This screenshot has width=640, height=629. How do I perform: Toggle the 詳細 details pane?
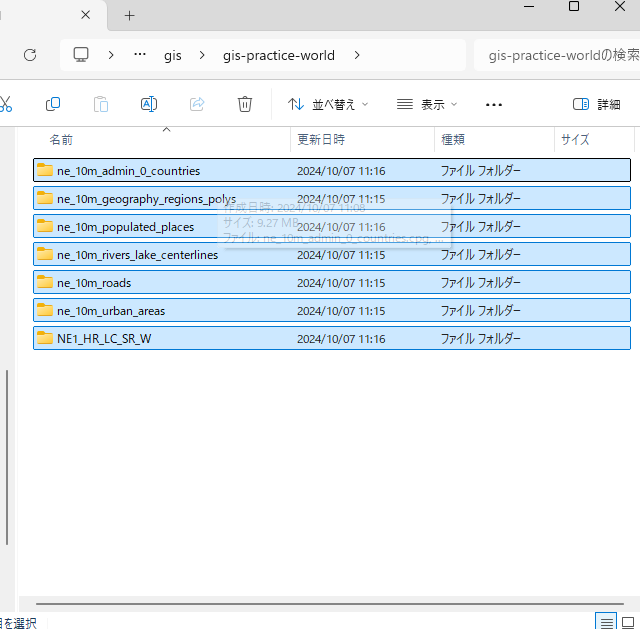(597, 104)
